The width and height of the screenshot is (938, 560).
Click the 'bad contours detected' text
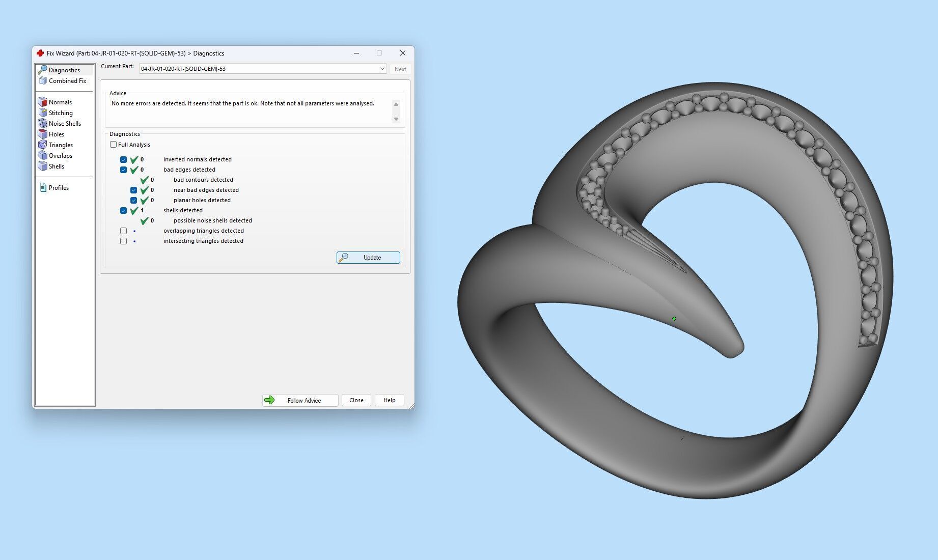tap(203, 180)
